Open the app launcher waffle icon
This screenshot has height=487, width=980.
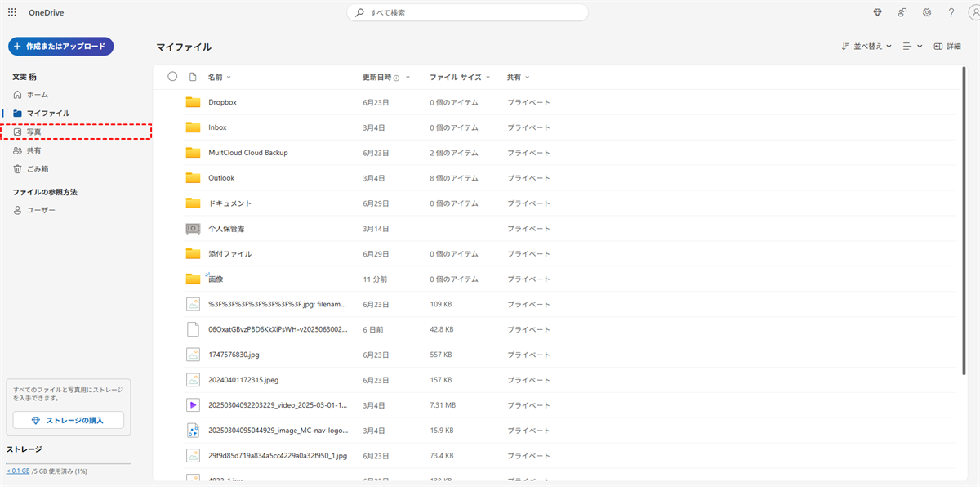point(12,12)
